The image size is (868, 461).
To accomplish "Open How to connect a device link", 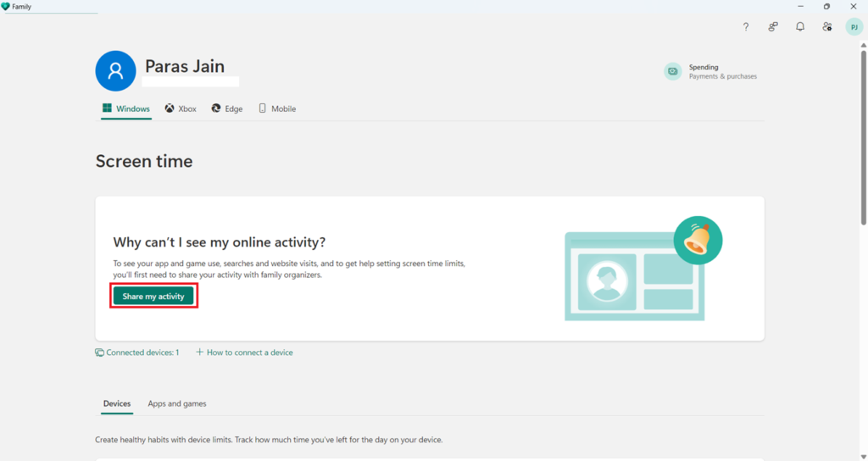I will (244, 353).
